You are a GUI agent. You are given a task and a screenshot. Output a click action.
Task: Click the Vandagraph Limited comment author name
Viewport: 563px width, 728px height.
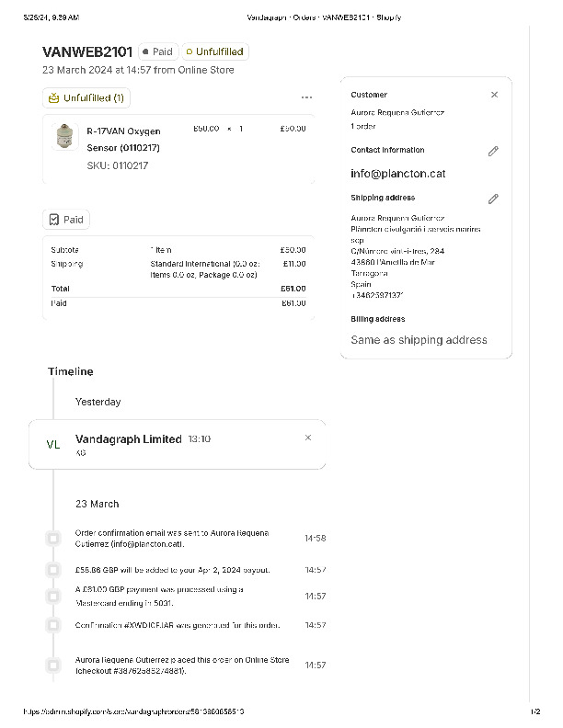point(128,439)
